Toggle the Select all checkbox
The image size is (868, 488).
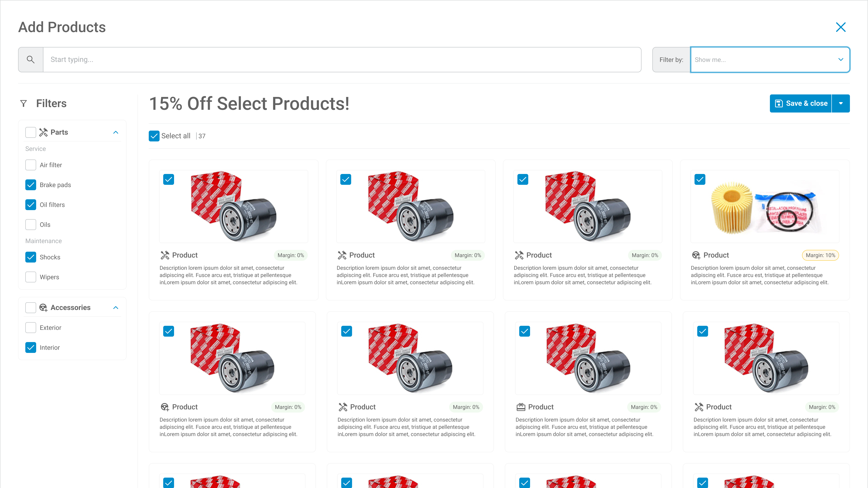(154, 136)
